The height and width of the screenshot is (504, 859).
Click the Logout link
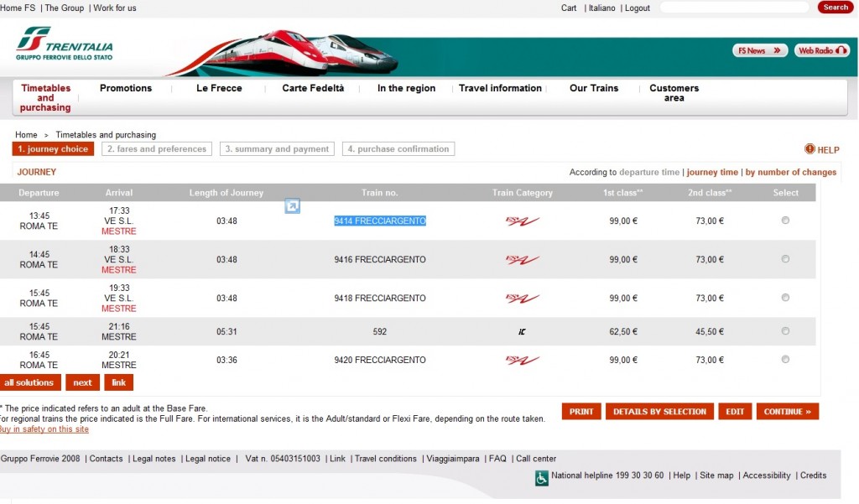638,8
